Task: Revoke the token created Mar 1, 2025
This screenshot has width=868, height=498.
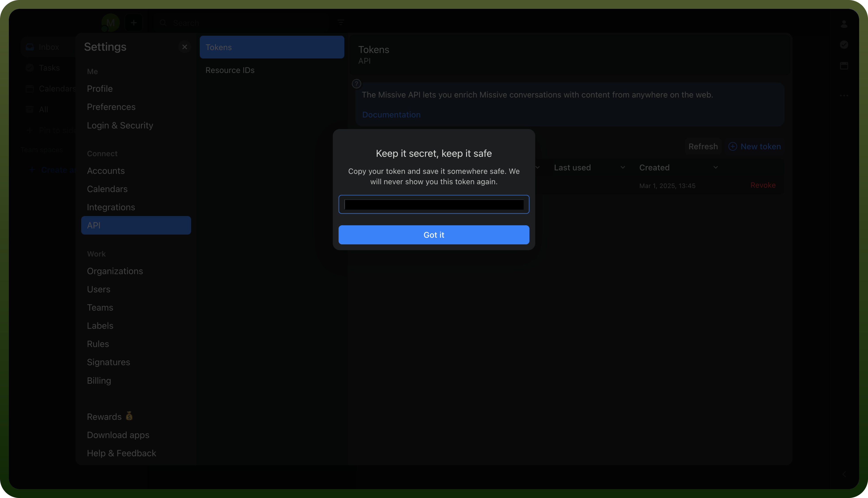Action: pos(763,185)
